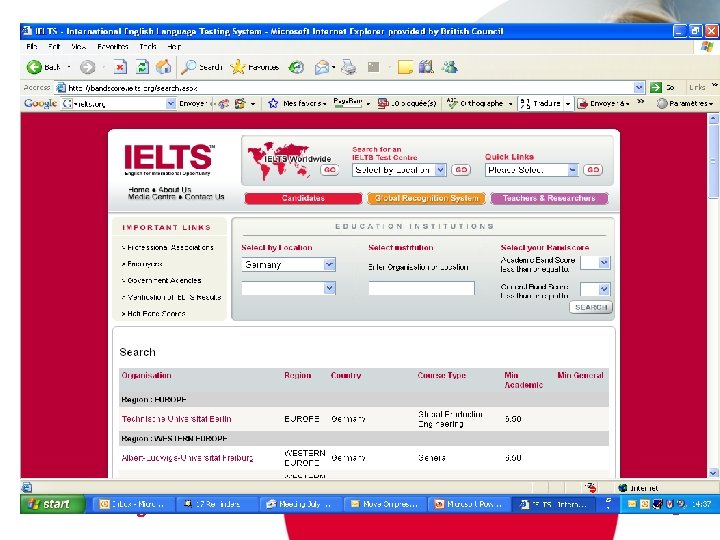Open the Global Recognition System tab
Screen dimensions: 720x540
coord(427,198)
